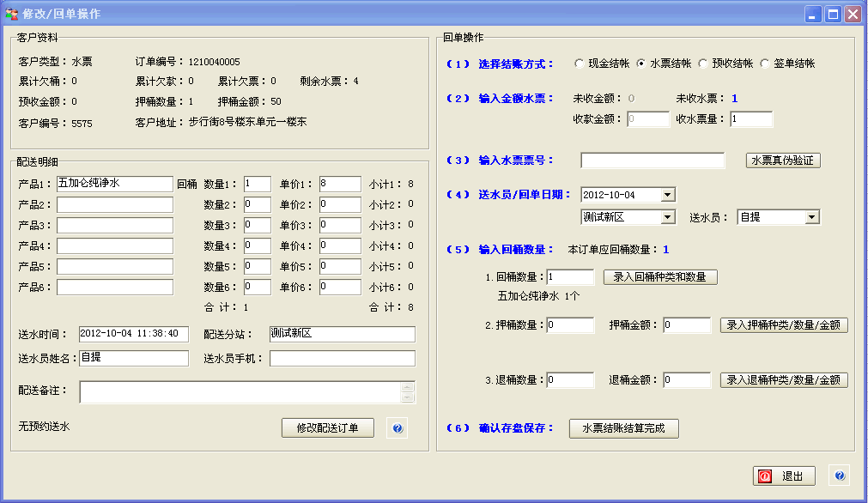
Task: Open the 测试新区 station dropdown
Action: (x=668, y=217)
